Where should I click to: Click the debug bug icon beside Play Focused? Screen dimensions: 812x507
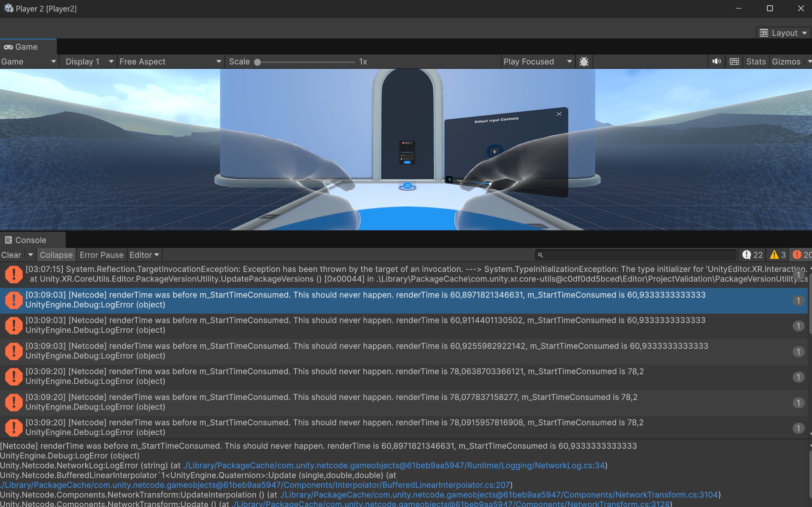tap(584, 62)
